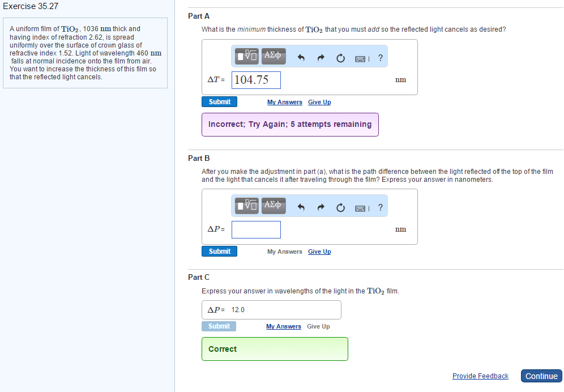Click the empty ΔP input field in Part B
Viewport: 564px width, 392px height.
[x=256, y=229]
